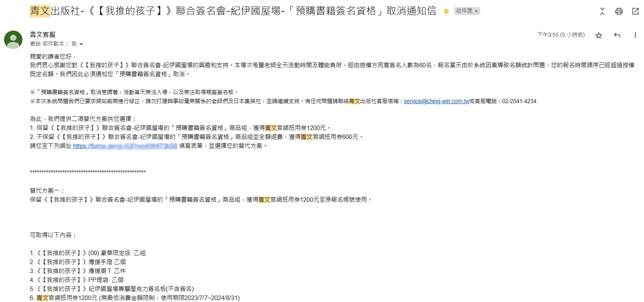The height and width of the screenshot is (302, 644).
Task: Open the service@ching-win.com.tw email link
Action: pos(437,101)
